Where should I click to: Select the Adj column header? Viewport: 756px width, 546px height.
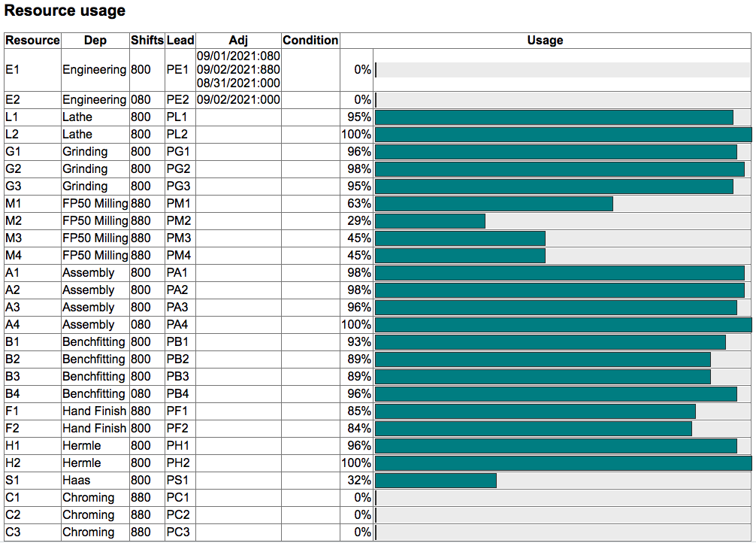(x=238, y=41)
